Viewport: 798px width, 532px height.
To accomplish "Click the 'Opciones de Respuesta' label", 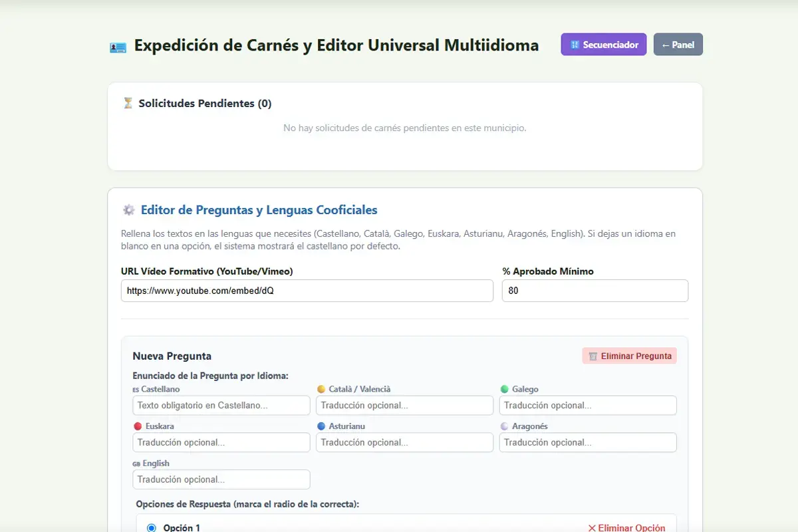I will pos(247,504).
